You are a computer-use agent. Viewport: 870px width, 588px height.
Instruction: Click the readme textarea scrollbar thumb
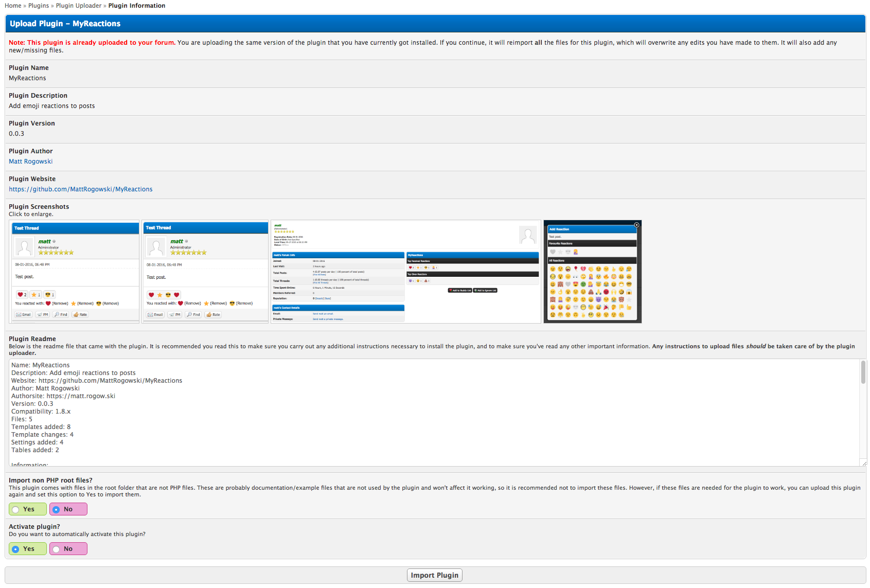tap(863, 371)
